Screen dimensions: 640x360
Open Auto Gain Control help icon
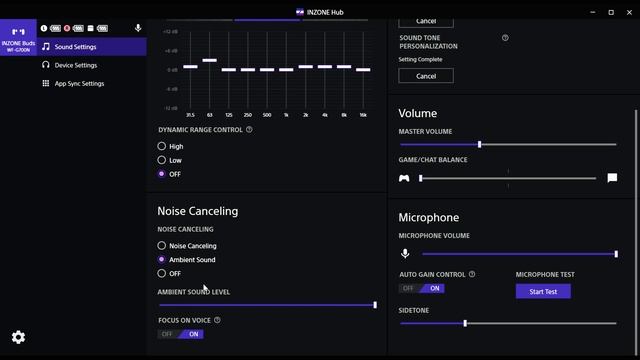click(472, 274)
